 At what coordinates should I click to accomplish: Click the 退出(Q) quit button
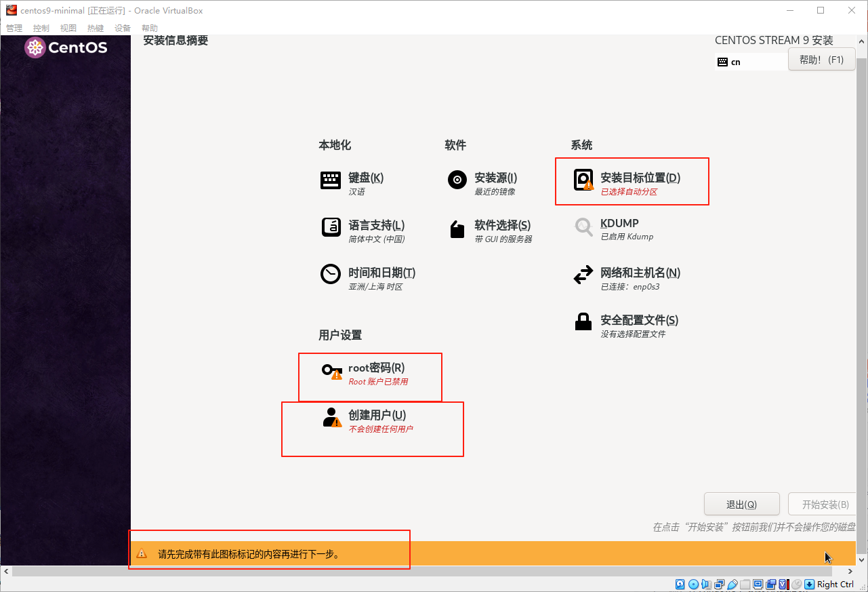click(x=742, y=505)
